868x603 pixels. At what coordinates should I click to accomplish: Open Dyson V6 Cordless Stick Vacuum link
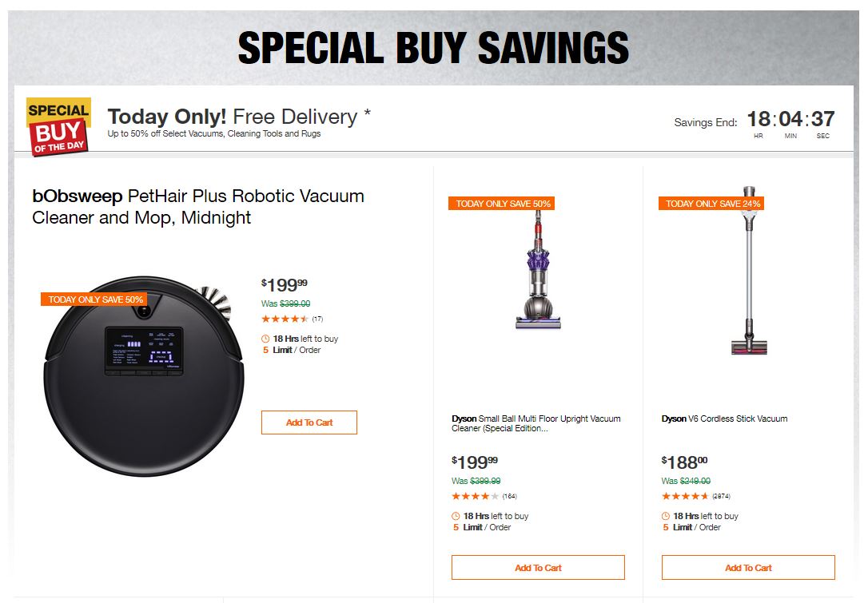[x=724, y=419]
